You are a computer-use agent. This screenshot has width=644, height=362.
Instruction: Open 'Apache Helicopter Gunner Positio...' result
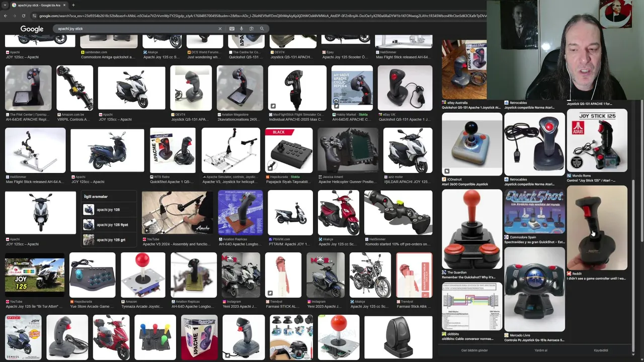348,156
